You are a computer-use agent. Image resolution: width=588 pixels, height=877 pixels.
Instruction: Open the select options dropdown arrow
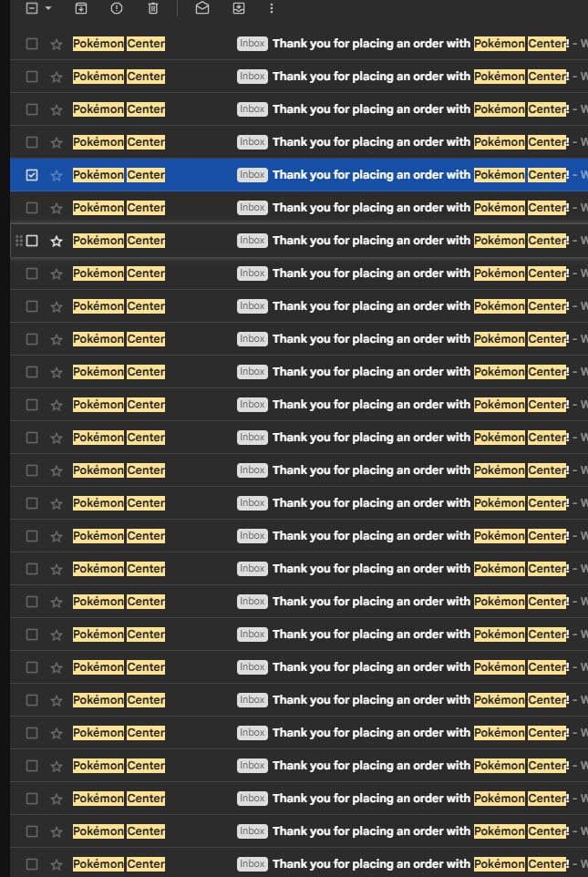48,8
